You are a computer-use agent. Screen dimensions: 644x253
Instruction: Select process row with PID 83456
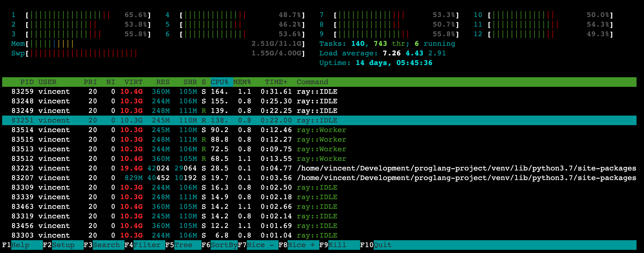[x=319, y=226]
